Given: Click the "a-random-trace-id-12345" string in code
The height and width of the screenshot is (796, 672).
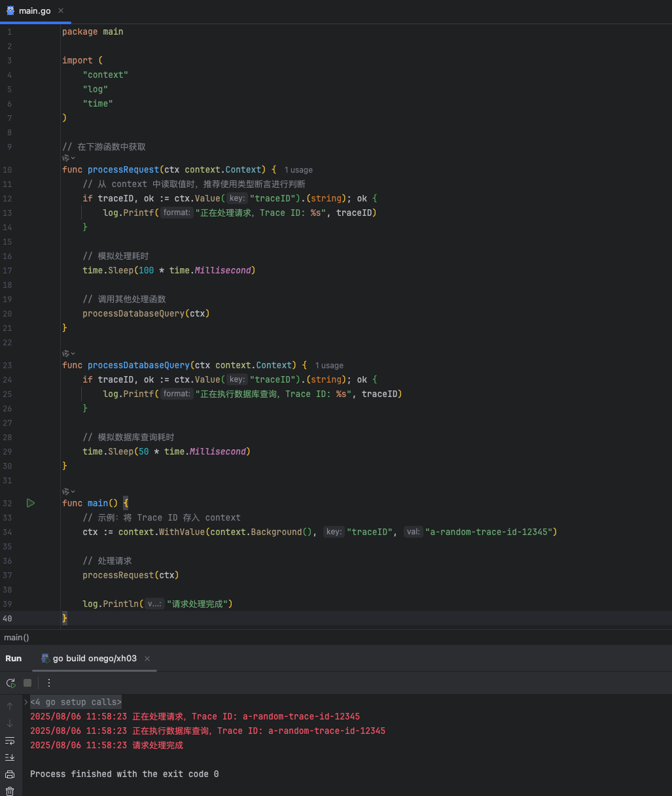Looking at the screenshot, I should tap(489, 532).
